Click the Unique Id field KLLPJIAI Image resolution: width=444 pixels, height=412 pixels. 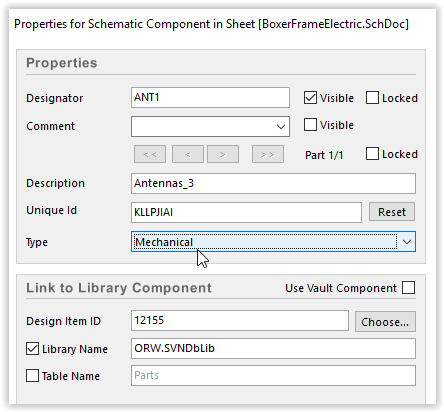[x=246, y=212]
